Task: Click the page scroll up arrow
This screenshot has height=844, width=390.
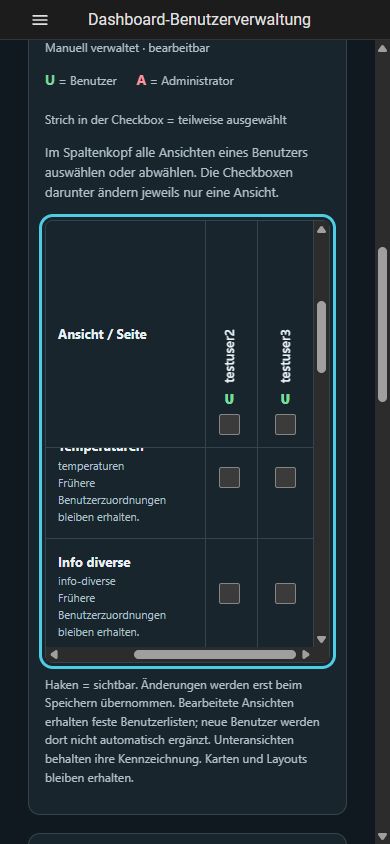Action: [382, 48]
